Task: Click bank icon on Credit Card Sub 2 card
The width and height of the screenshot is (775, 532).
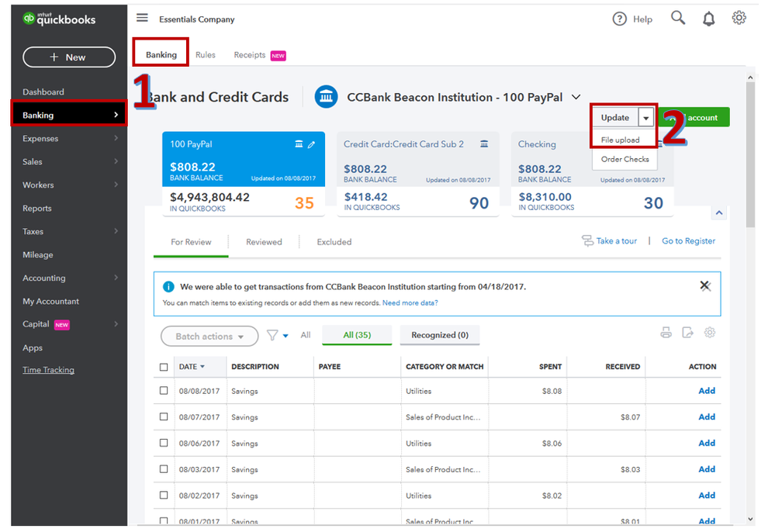Action: tap(484, 144)
